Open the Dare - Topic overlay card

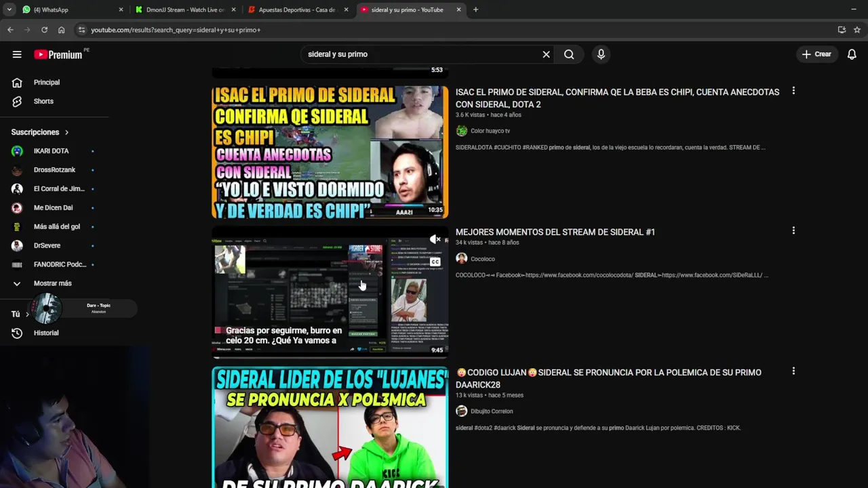click(85, 308)
